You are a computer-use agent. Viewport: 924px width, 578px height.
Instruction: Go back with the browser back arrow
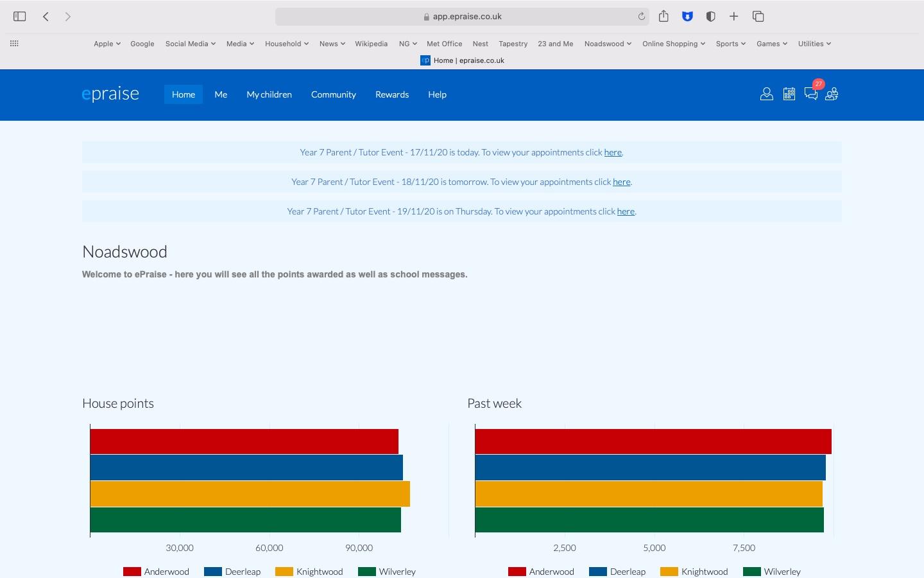click(x=46, y=16)
